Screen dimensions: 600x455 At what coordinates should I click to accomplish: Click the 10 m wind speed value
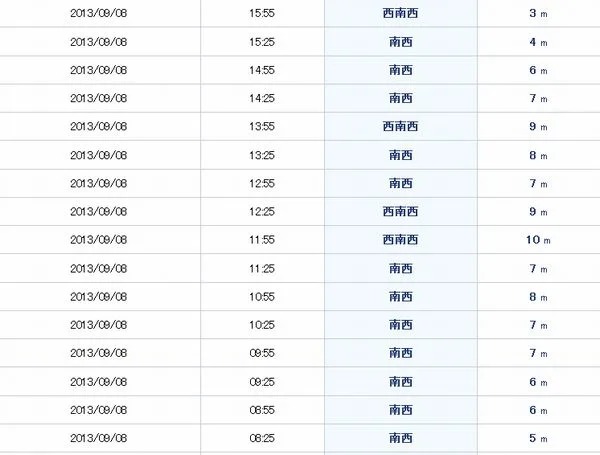point(538,240)
